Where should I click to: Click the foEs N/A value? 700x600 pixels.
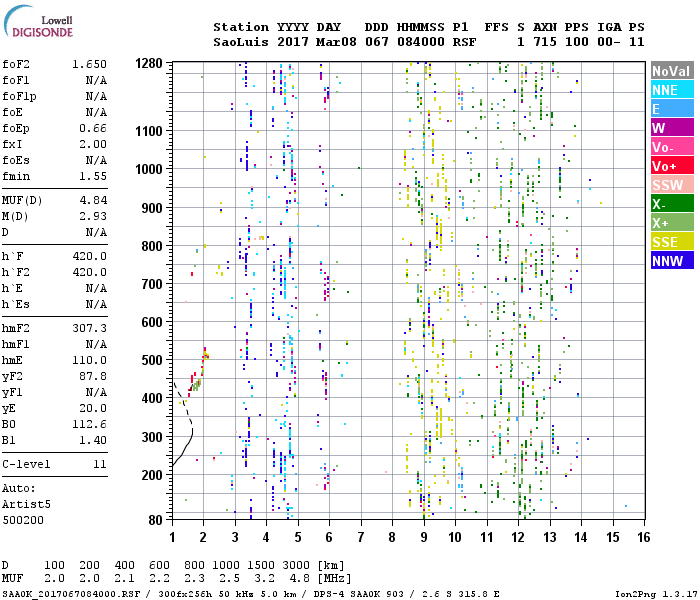pyautogui.click(x=96, y=160)
